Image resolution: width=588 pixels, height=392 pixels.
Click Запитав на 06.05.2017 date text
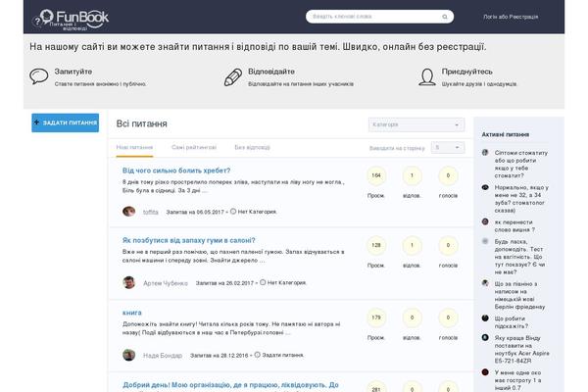coord(195,212)
